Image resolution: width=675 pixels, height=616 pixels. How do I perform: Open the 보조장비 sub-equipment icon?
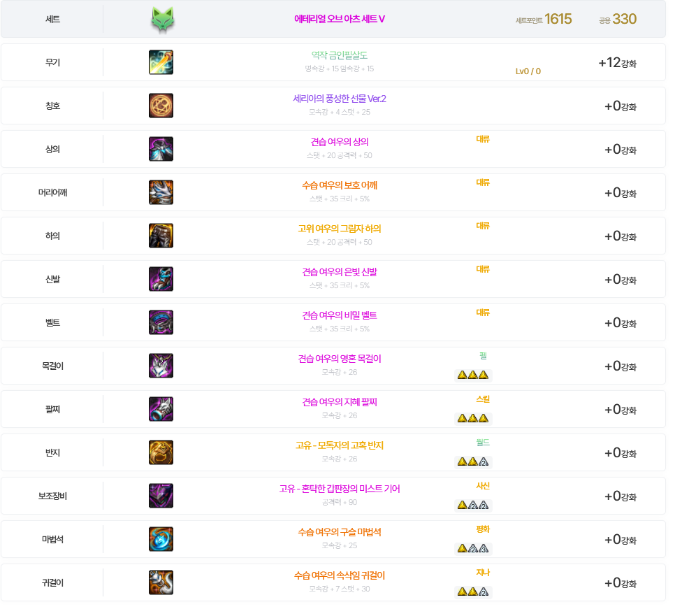[161, 496]
